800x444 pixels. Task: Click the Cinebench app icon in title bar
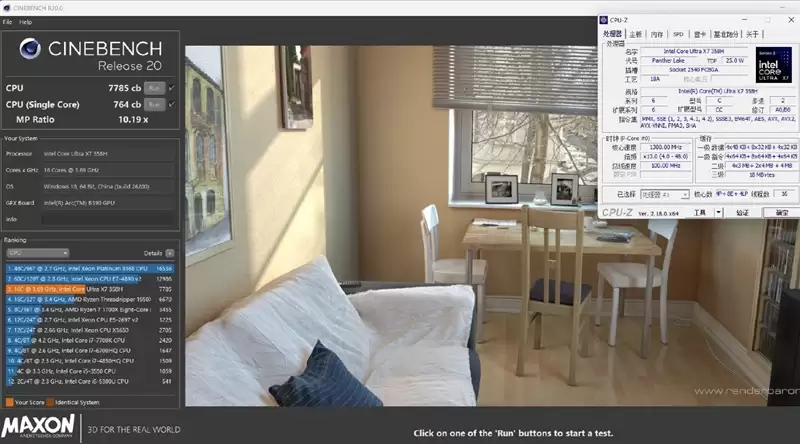pos(5,8)
